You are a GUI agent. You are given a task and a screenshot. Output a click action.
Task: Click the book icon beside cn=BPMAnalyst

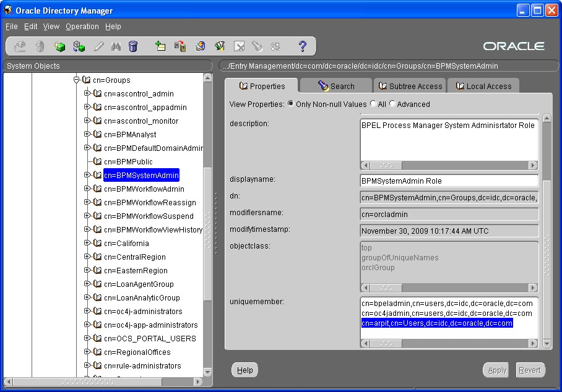coord(98,134)
